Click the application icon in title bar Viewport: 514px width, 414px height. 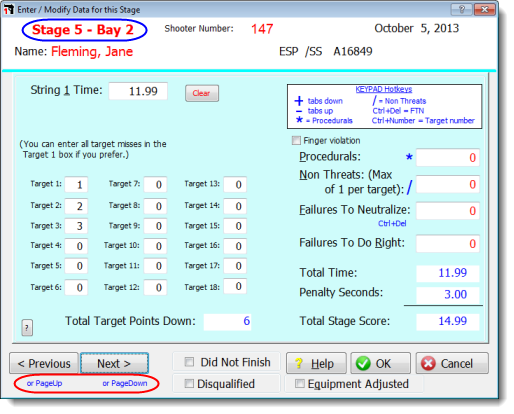click(9, 9)
